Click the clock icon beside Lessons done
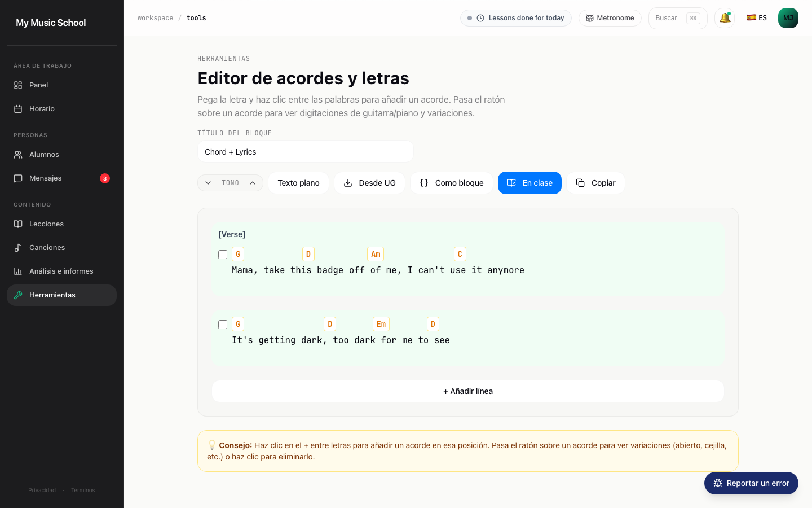The height and width of the screenshot is (508, 812). (480, 18)
